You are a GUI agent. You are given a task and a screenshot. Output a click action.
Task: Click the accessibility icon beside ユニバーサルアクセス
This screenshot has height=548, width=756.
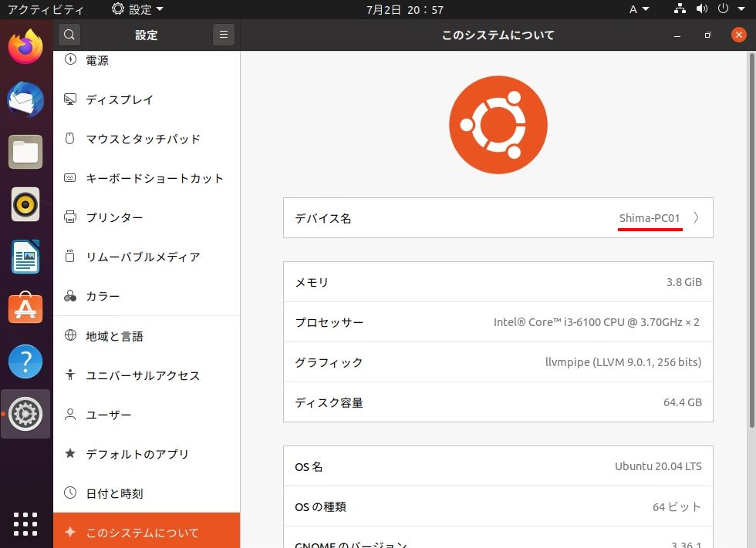[70, 375]
